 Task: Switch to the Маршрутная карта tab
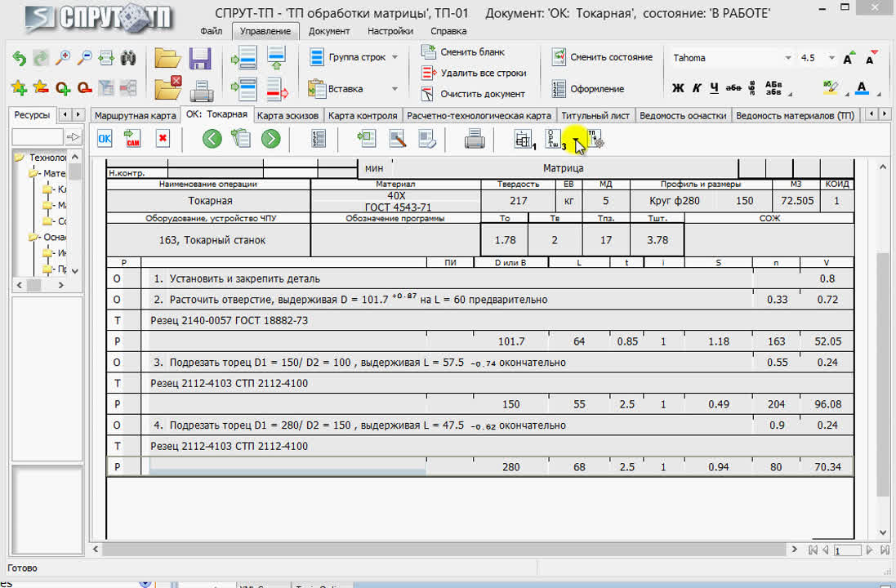pos(136,115)
